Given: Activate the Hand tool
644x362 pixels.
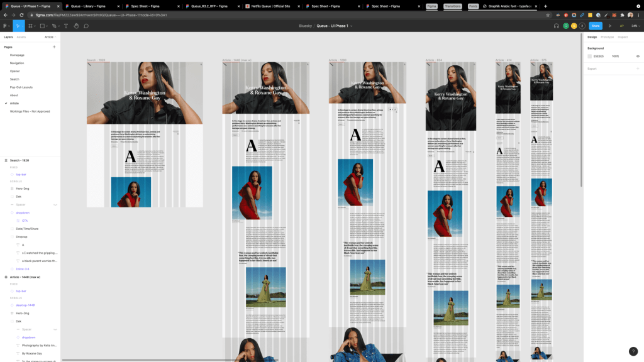Looking at the screenshot, I should click(x=76, y=26).
